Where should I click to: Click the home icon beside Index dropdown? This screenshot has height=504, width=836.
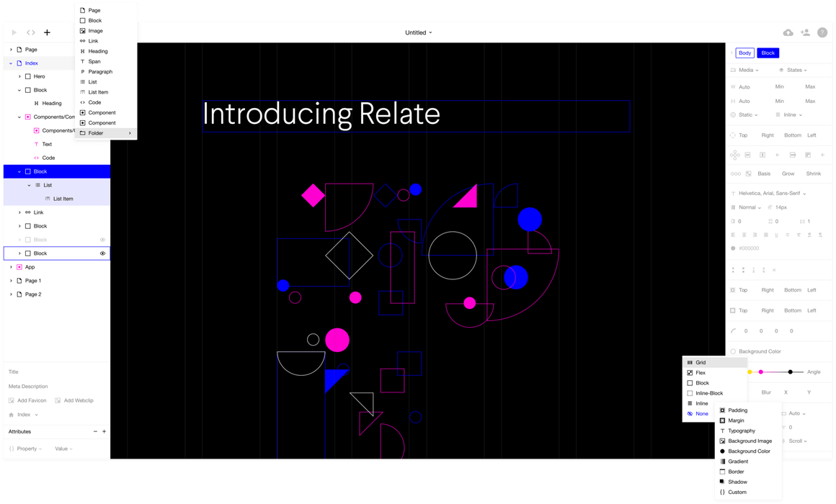pyautogui.click(x=12, y=415)
